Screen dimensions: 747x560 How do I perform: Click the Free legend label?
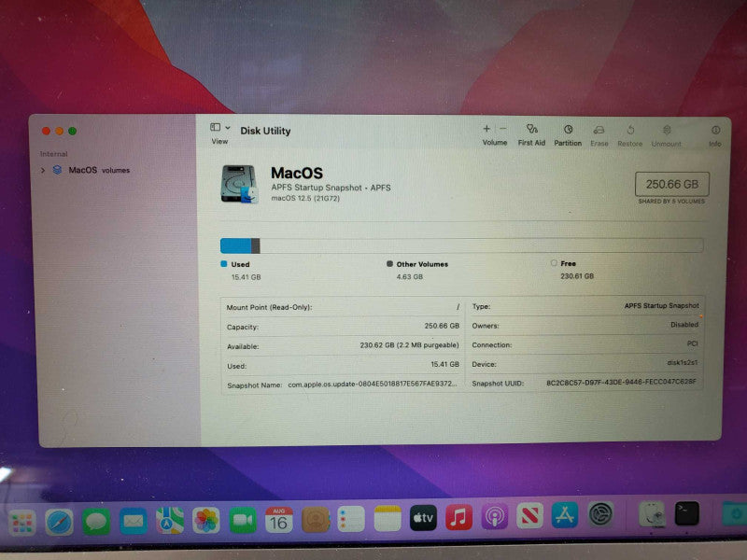click(x=568, y=263)
